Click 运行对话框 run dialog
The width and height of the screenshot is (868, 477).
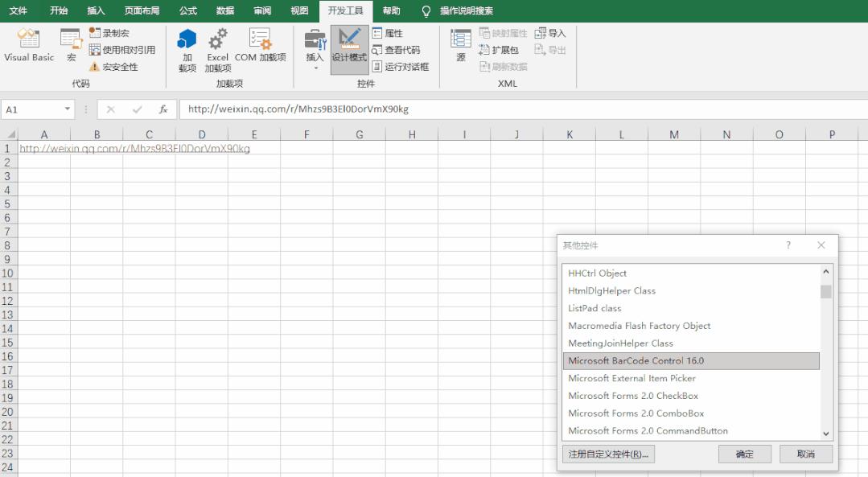[x=401, y=67]
